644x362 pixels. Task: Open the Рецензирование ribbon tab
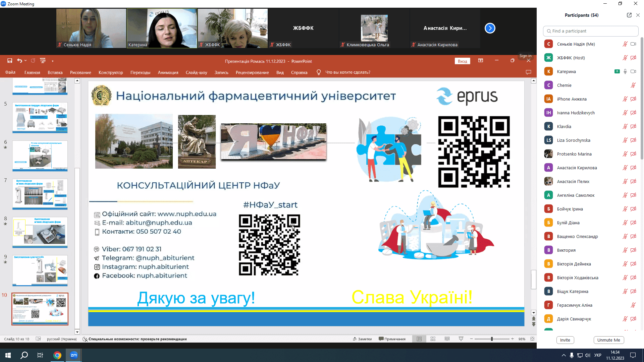(x=252, y=72)
